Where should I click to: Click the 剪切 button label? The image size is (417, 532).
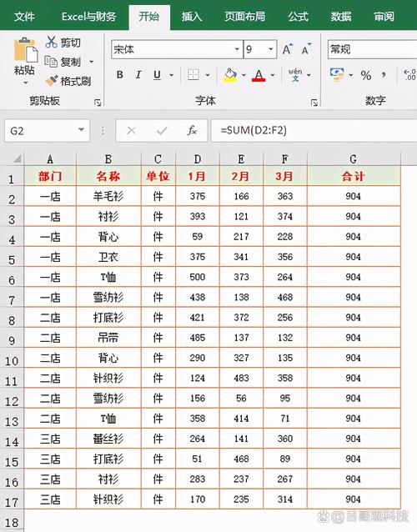coord(71,43)
